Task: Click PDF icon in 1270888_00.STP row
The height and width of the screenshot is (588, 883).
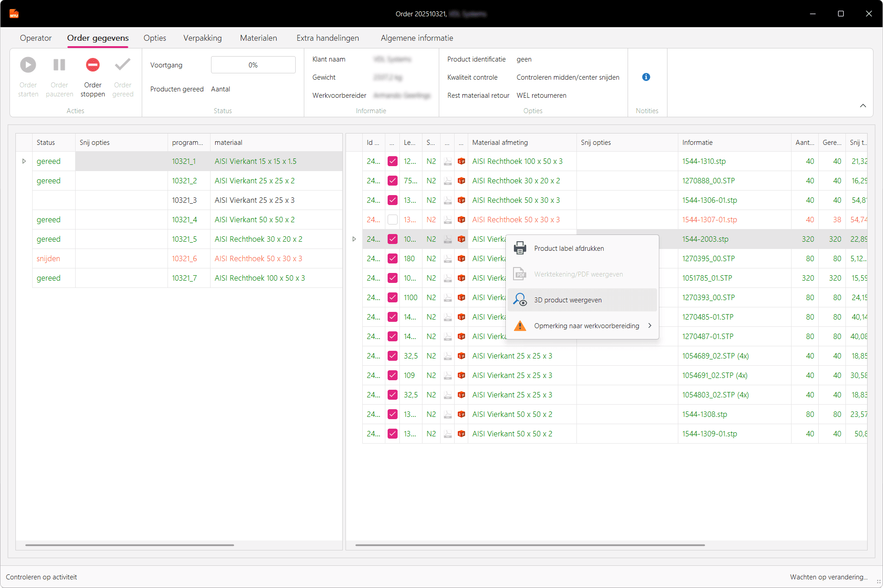Action: (447, 181)
